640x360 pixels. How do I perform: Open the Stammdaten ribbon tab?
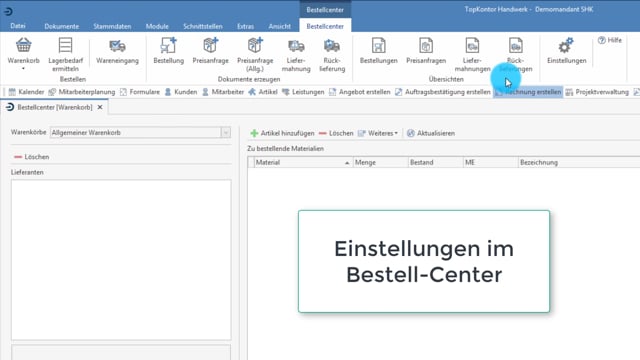112,26
